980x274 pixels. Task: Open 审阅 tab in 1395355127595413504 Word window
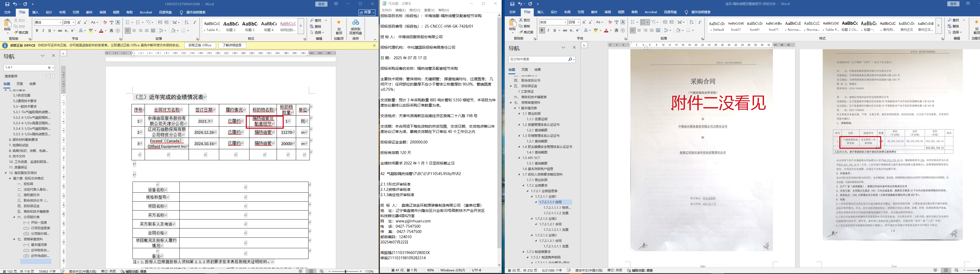tap(103, 12)
